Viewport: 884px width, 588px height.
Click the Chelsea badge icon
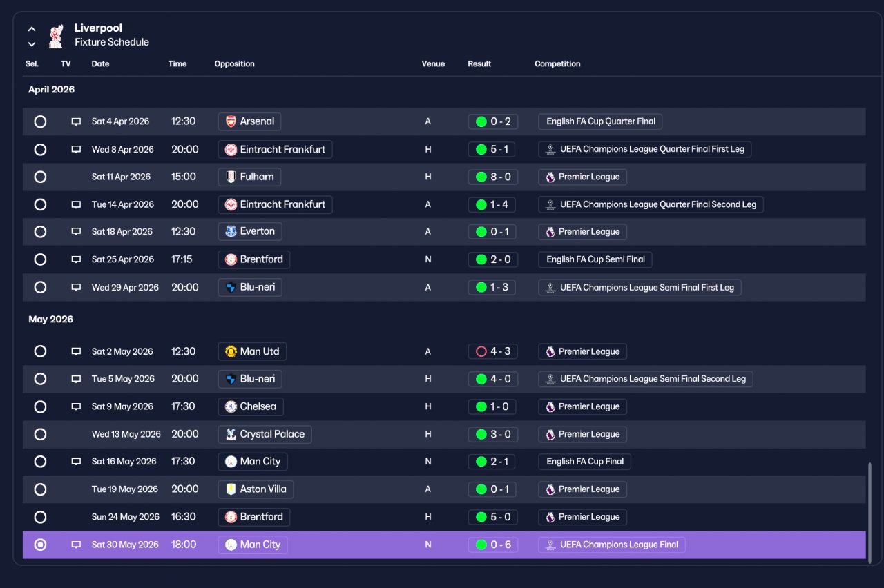click(x=231, y=406)
